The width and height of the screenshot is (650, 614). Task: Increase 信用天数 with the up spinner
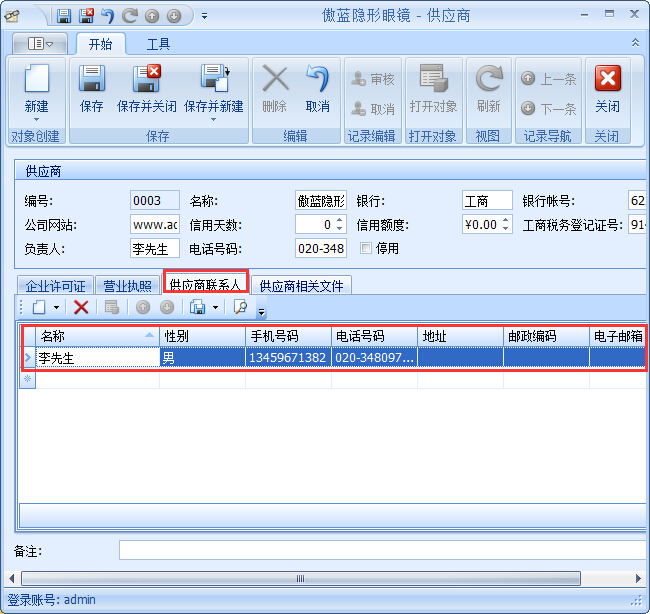339,220
